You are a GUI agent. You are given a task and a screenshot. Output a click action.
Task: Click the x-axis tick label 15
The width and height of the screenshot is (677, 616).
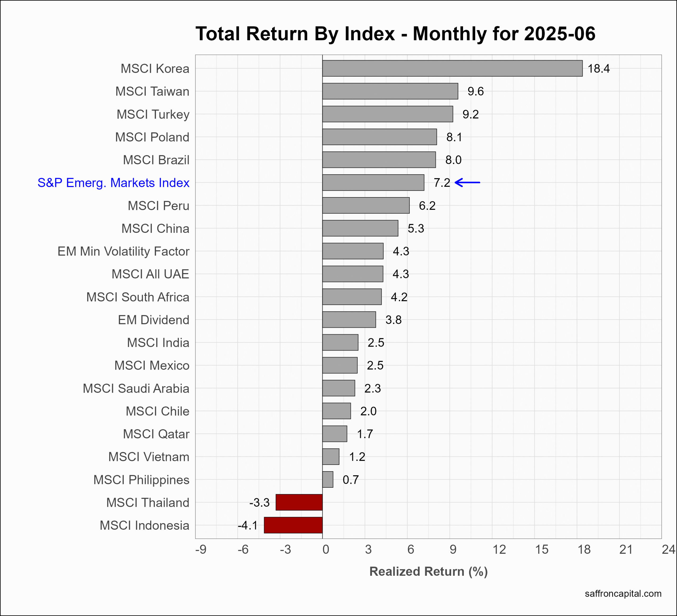pyautogui.click(x=542, y=550)
